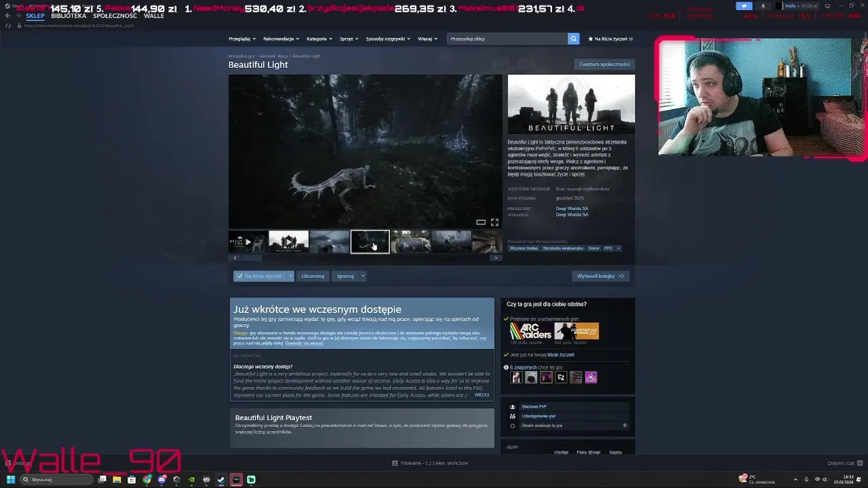Open the Beautiful Light capsule image
868x488 pixels.
click(572, 104)
